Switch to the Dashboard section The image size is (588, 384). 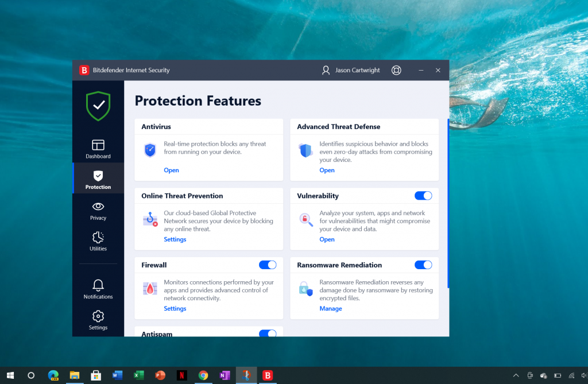click(98, 148)
